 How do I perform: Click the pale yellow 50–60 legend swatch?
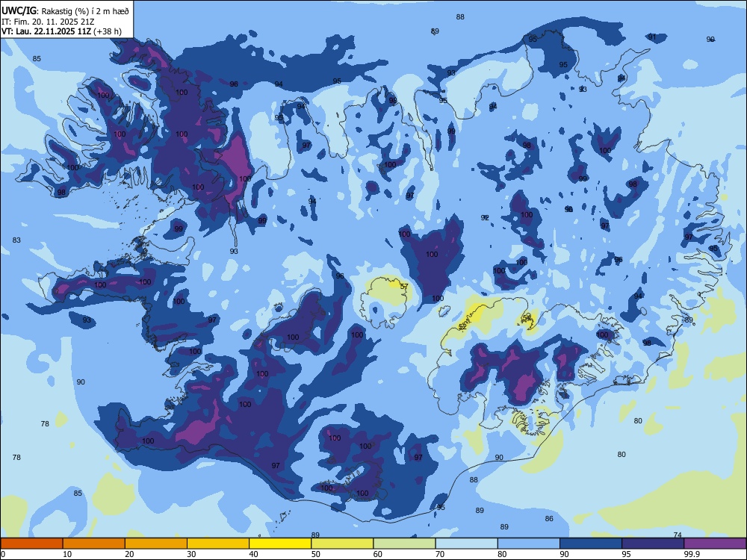click(x=343, y=544)
